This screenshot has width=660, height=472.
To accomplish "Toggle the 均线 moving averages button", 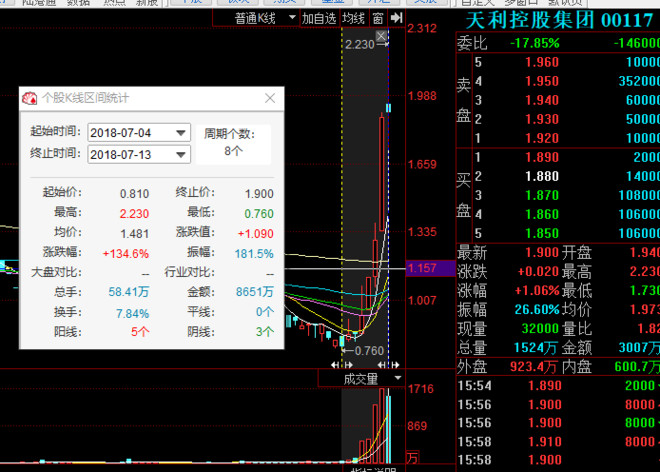I will pyautogui.click(x=353, y=18).
